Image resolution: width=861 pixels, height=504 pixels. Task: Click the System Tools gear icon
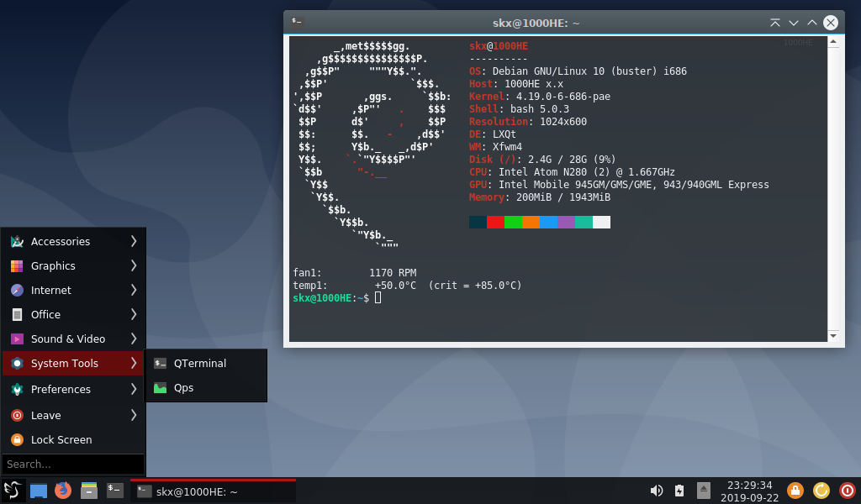pos(17,363)
